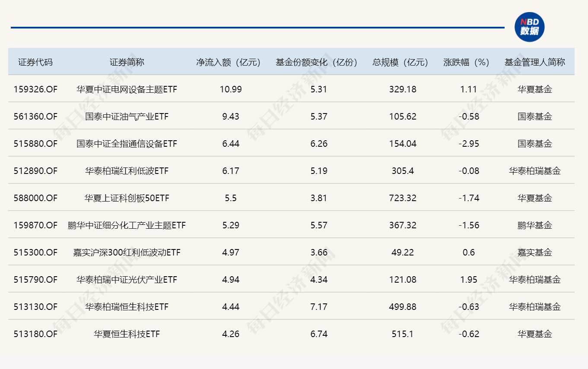Open fund code 159326.OF
The height and width of the screenshot is (369, 588).
click(35, 89)
